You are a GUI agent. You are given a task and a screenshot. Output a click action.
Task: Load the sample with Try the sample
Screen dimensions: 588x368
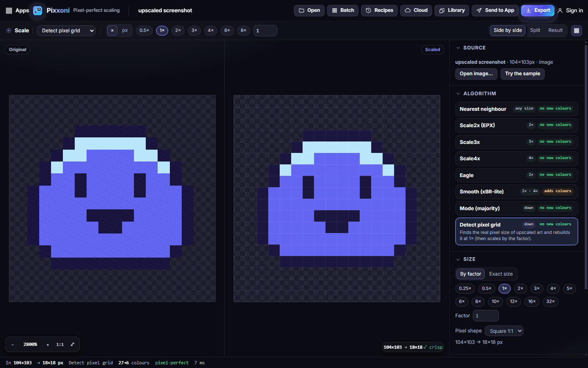point(523,74)
